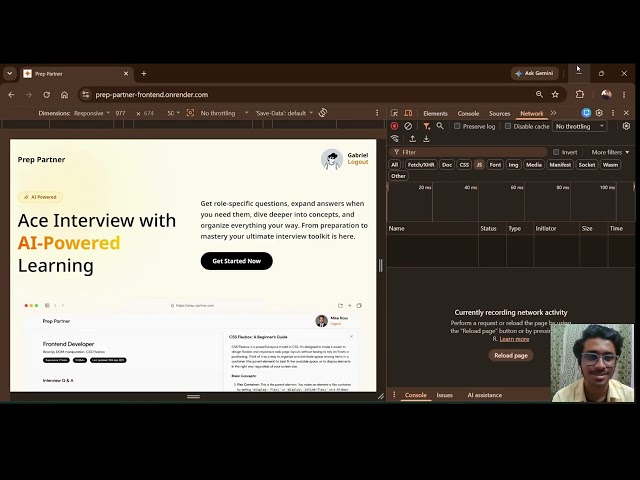Click the Get Started Now button
640x480 pixels.
236,261
